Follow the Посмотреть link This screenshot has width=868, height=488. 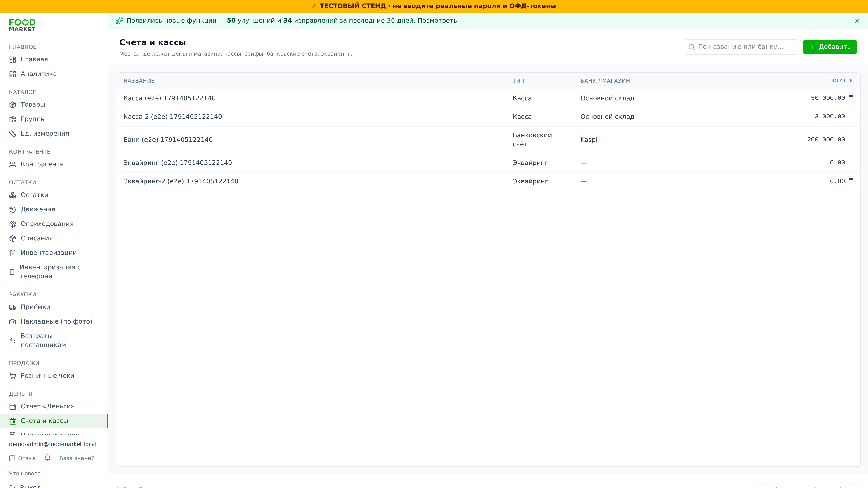tap(437, 21)
